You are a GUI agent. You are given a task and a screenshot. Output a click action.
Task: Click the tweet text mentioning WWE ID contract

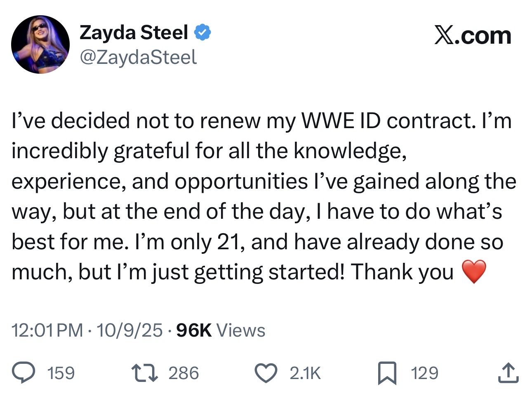(x=261, y=121)
